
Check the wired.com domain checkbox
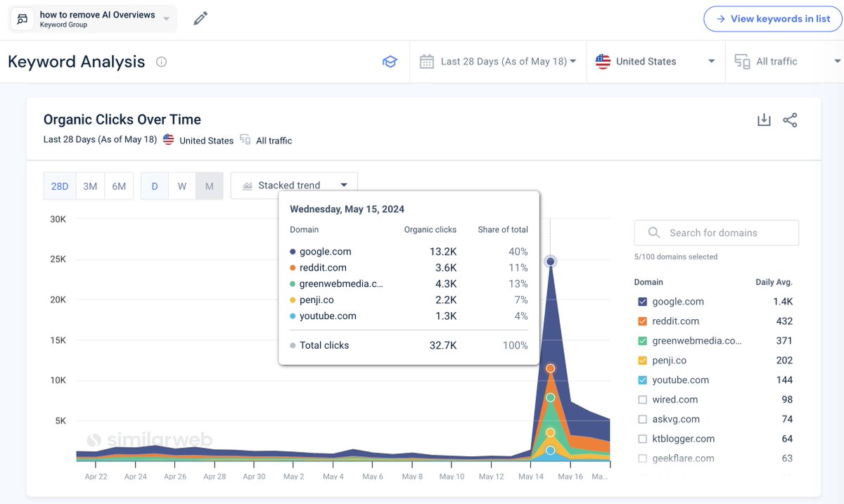(x=642, y=400)
